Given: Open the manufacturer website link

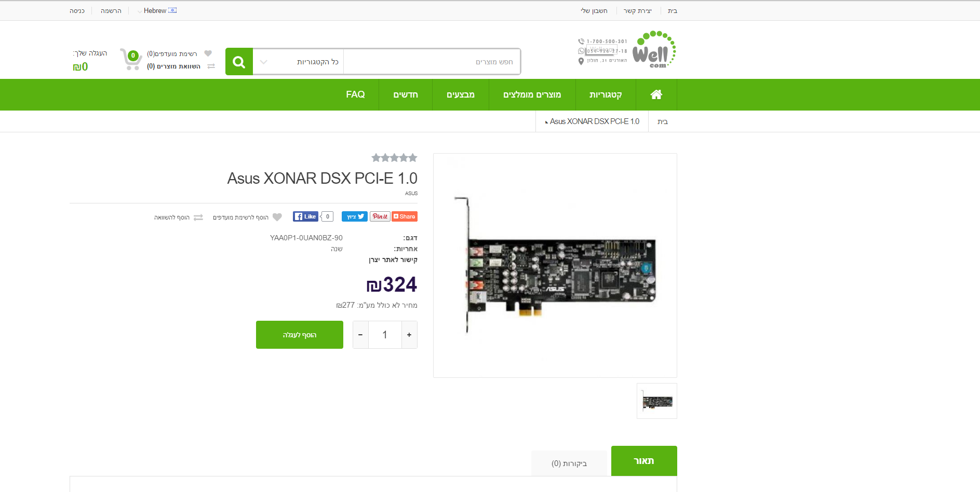Looking at the screenshot, I should [393, 260].
